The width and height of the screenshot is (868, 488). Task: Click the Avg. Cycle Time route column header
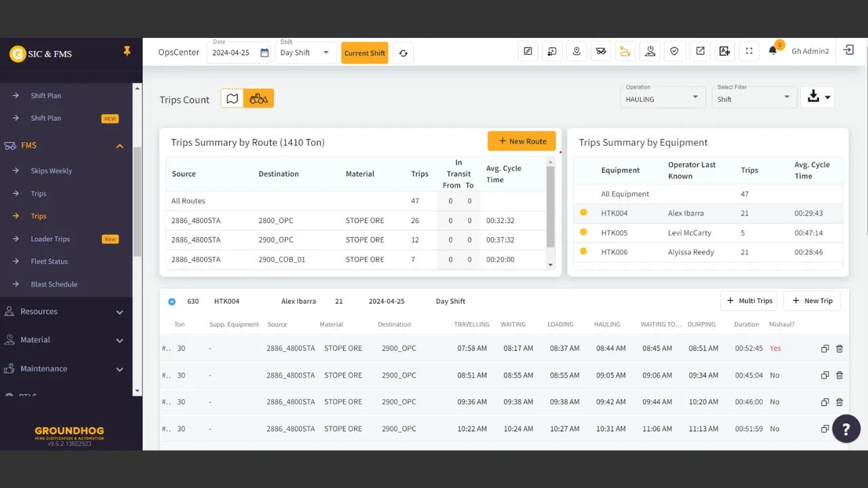tap(503, 174)
